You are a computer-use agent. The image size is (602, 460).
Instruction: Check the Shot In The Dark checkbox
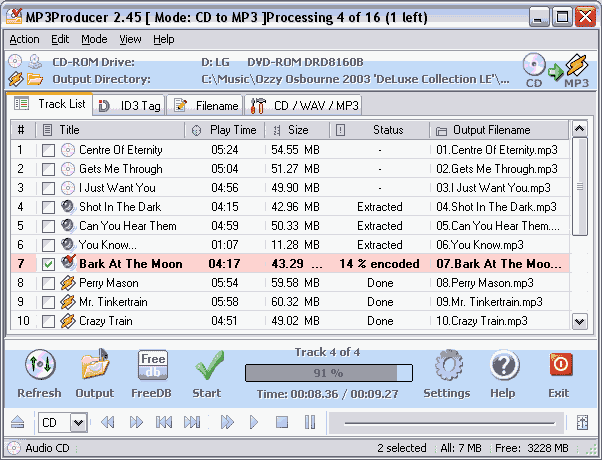(48, 207)
